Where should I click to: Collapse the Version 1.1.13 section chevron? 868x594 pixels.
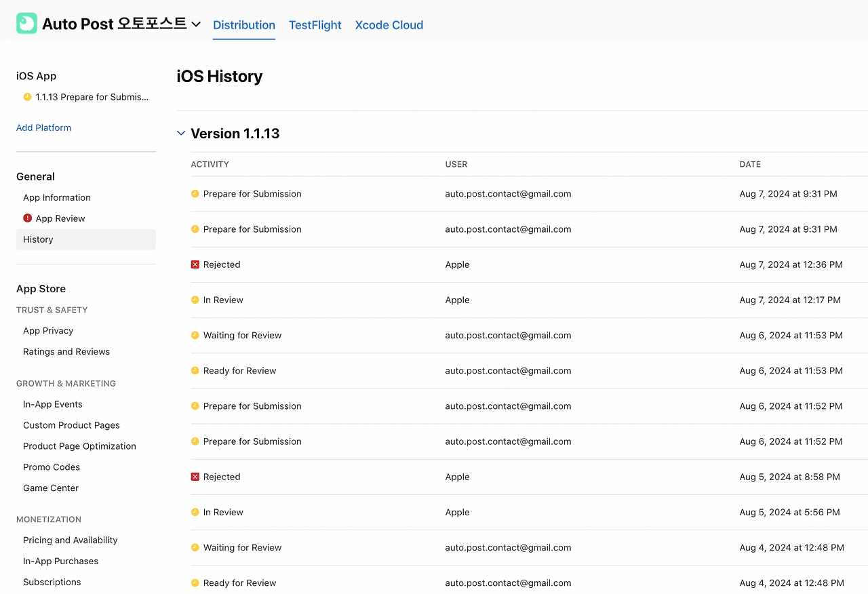coord(181,134)
